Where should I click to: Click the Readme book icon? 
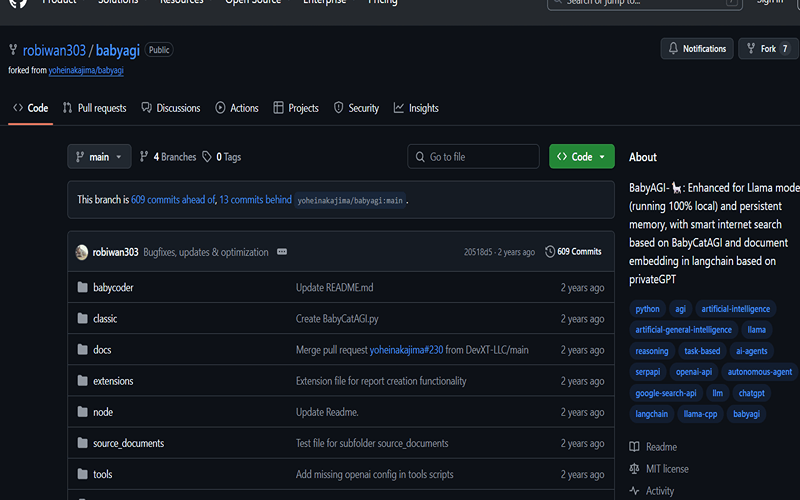click(634, 447)
